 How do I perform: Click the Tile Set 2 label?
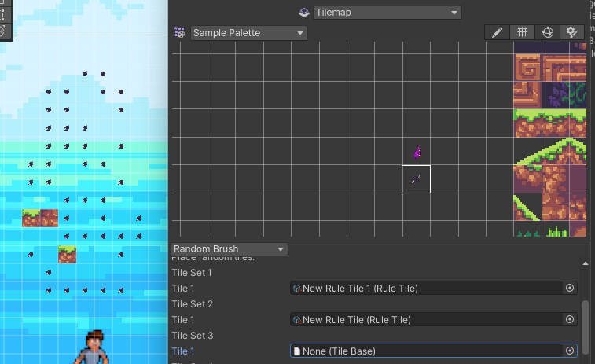[x=192, y=304]
